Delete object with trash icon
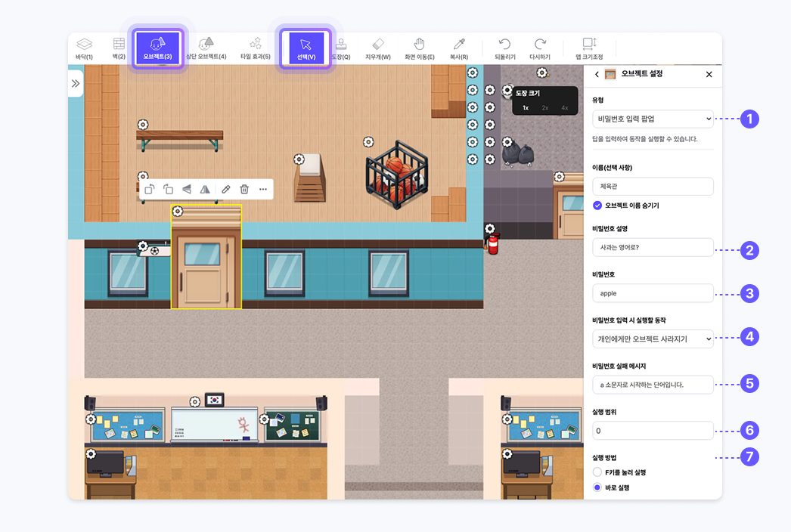Screen dimensions: 791x532 click(x=244, y=189)
